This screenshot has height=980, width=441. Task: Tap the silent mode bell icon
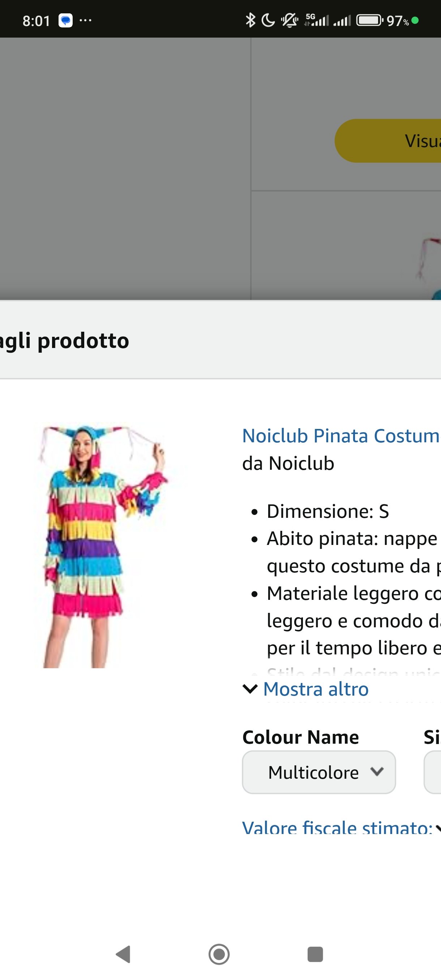[x=289, y=20]
